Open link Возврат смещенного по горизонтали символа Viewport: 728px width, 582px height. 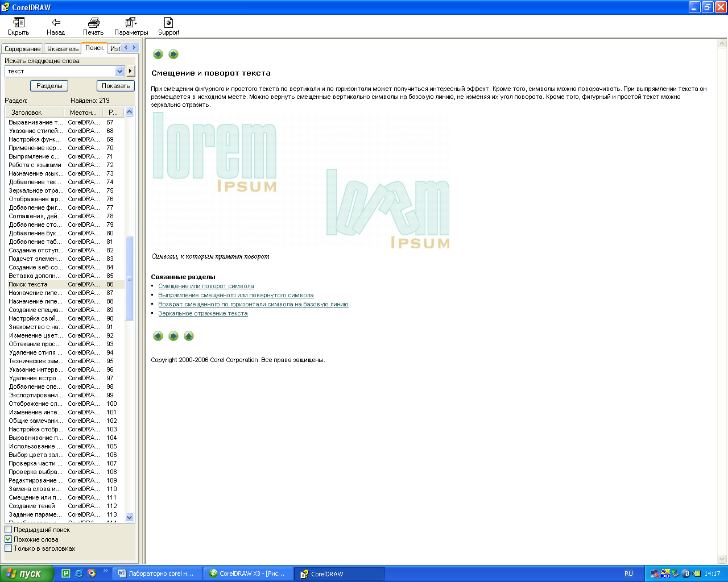(253, 304)
